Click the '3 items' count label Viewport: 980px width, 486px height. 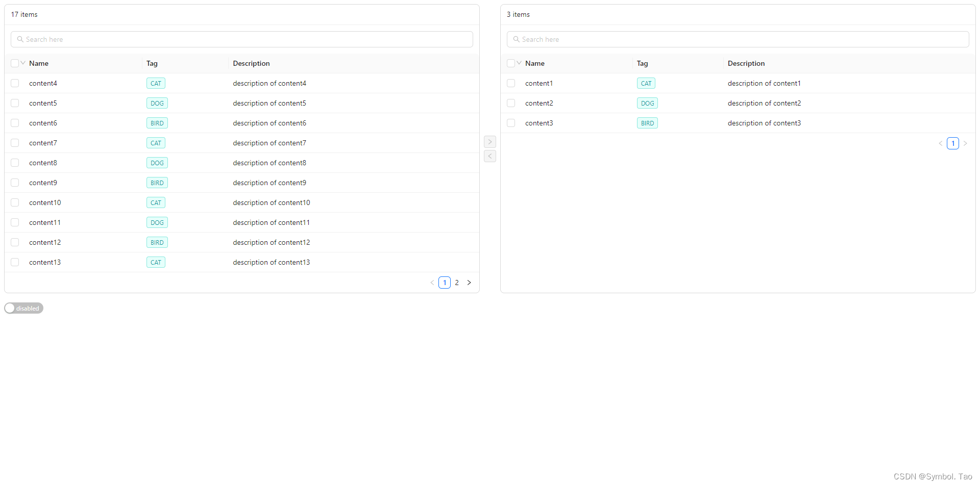tap(518, 14)
